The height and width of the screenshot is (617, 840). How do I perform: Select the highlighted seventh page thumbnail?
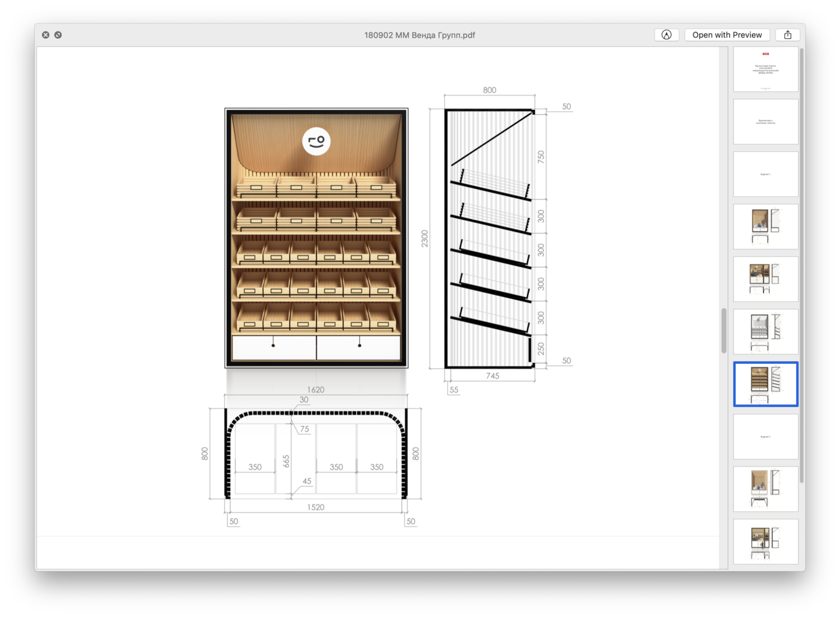pos(765,384)
